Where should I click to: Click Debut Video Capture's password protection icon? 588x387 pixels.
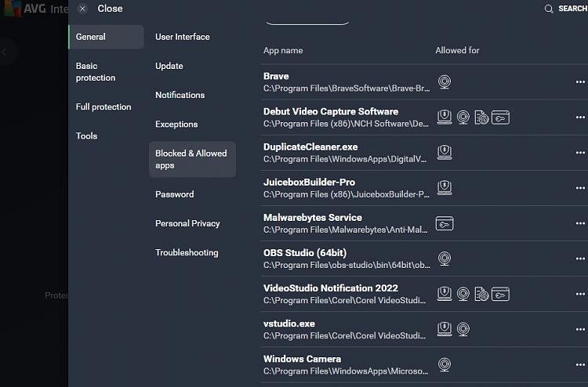pyautogui.click(x=500, y=118)
